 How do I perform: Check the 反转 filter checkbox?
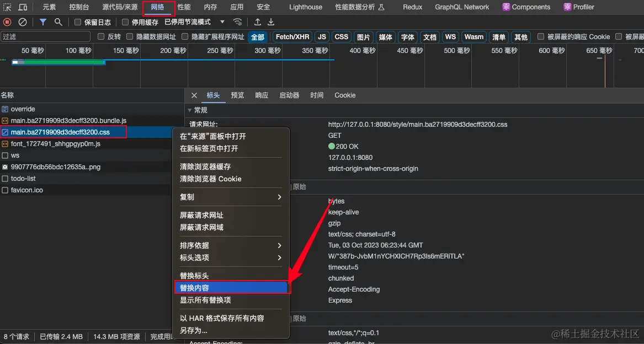(100, 36)
